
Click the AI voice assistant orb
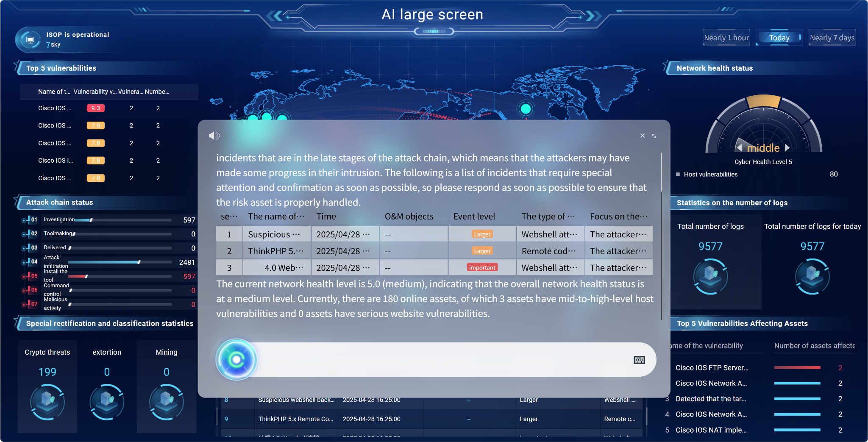coord(236,360)
